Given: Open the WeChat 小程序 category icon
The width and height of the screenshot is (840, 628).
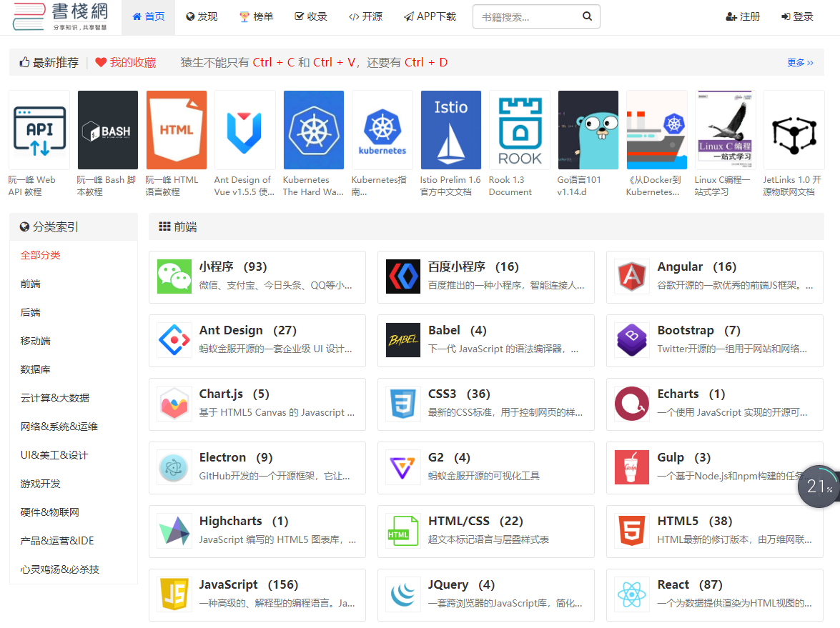Looking at the screenshot, I should 174,276.
